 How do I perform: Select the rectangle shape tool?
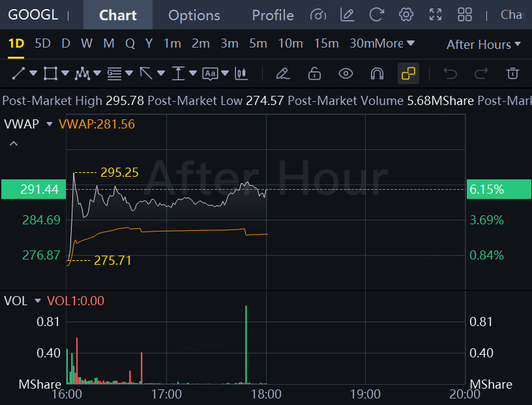pos(50,73)
